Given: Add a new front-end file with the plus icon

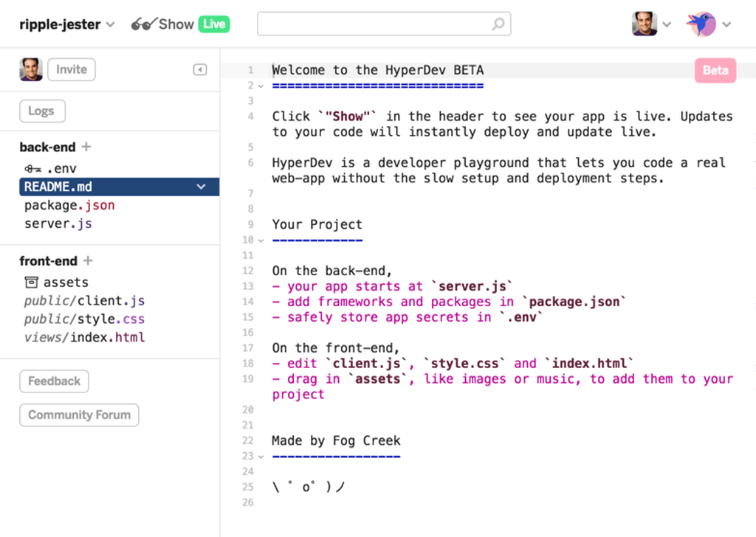Looking at the screenshot, I should click(87, 260).
